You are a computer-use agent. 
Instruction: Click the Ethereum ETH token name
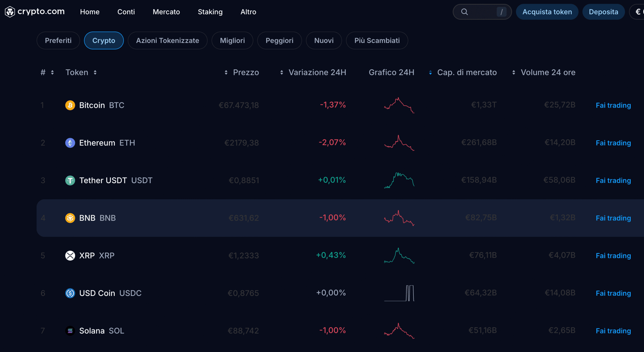click(107, 143)
